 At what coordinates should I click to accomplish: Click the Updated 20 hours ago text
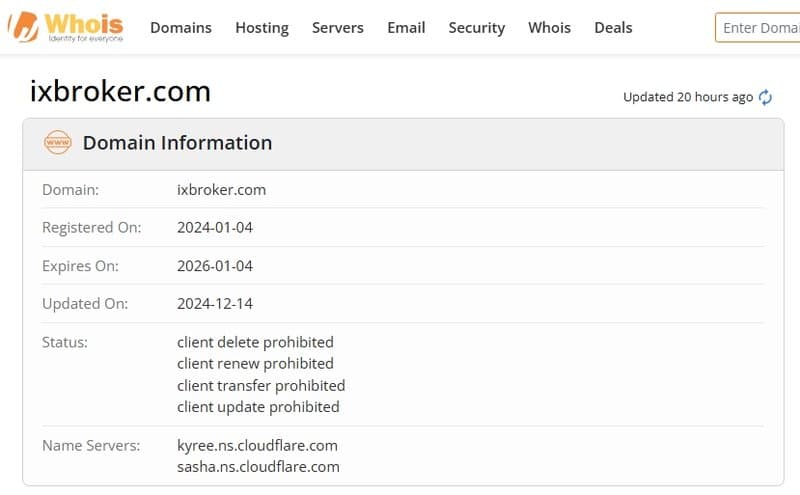(688, 97)
